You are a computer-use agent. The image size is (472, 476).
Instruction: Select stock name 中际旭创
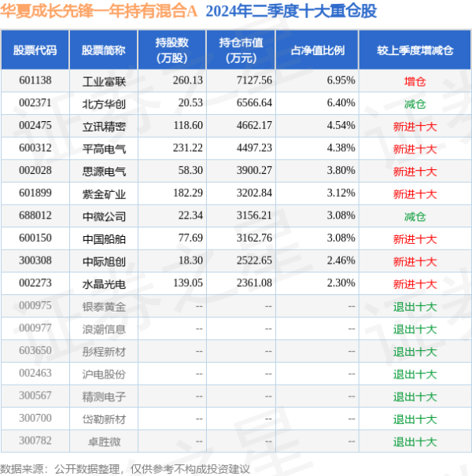pyautogui.click(x=104, y=261)
